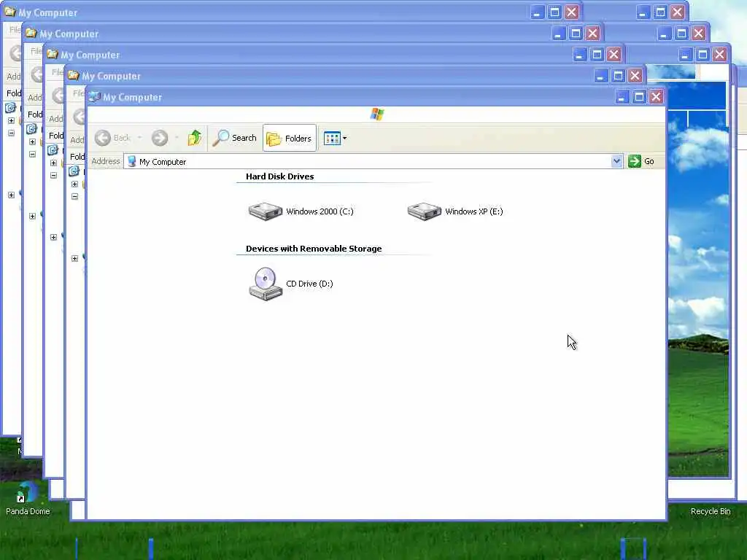Click the Back arrow in the front window

click(x=102, y=138)
